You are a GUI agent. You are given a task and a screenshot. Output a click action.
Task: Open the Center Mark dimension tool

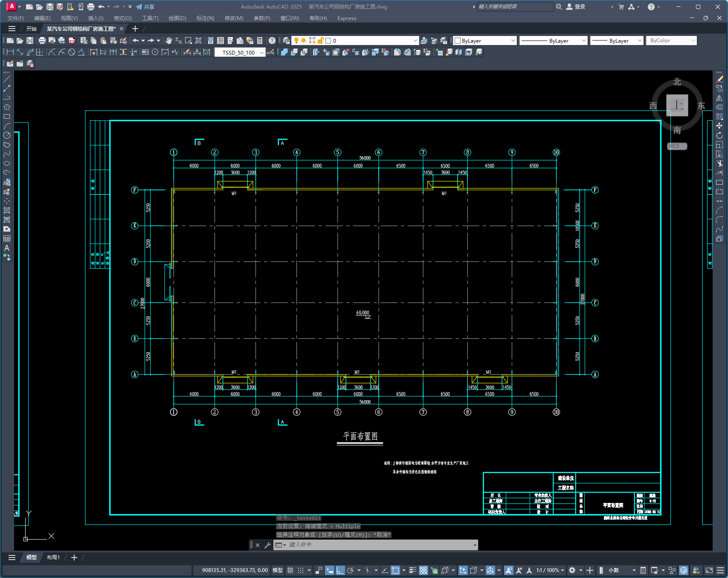point(155,52)
